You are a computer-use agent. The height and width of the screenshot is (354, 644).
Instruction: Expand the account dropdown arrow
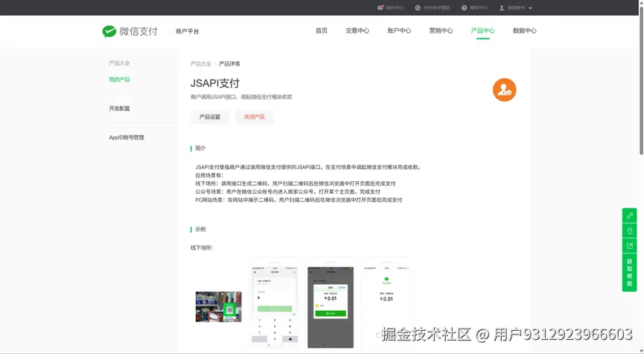click(x=530, y=8)
